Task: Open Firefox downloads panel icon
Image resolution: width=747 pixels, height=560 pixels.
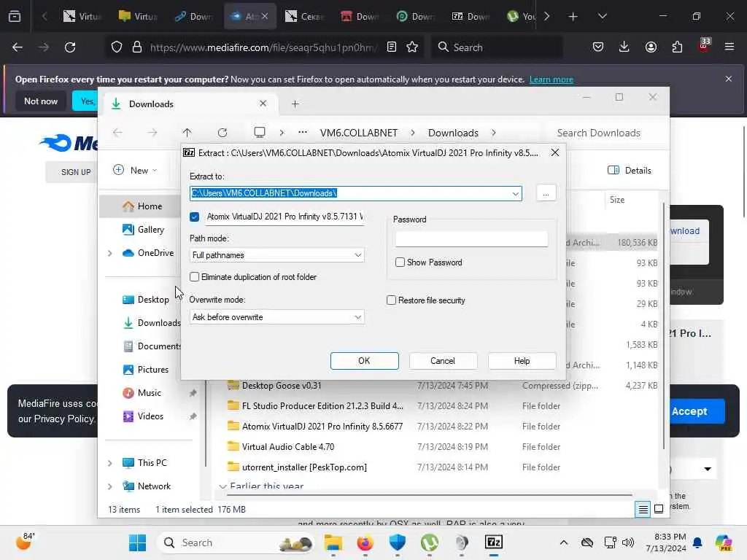Action: [624, 47]
